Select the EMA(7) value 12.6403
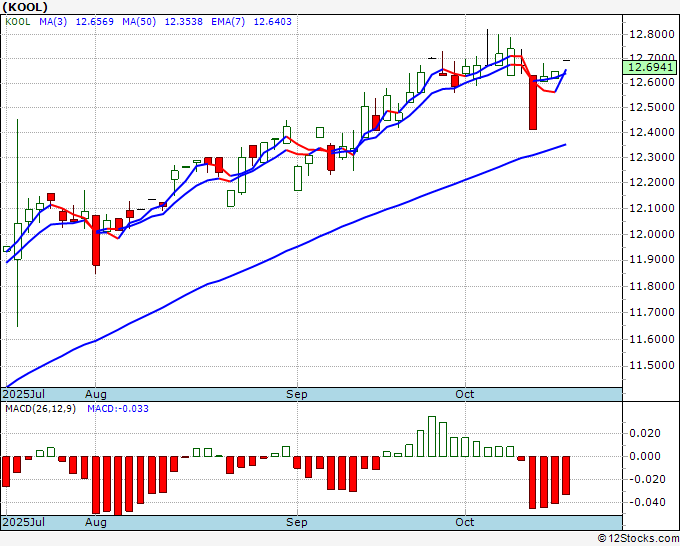 272,22
